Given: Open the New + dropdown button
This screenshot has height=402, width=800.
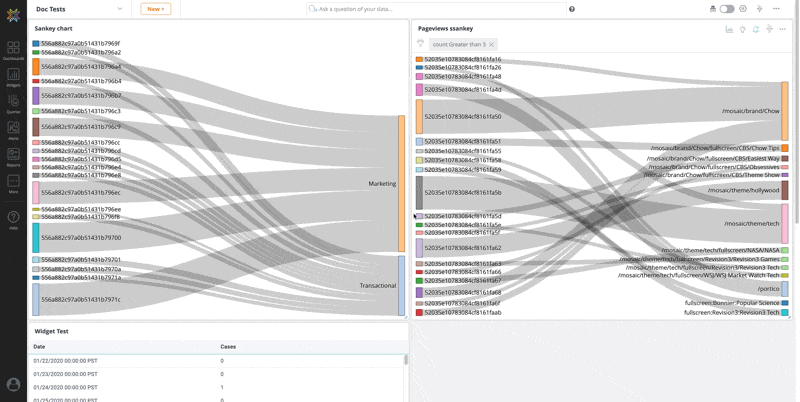Looking at the screenshot, I should click(155, 9).
